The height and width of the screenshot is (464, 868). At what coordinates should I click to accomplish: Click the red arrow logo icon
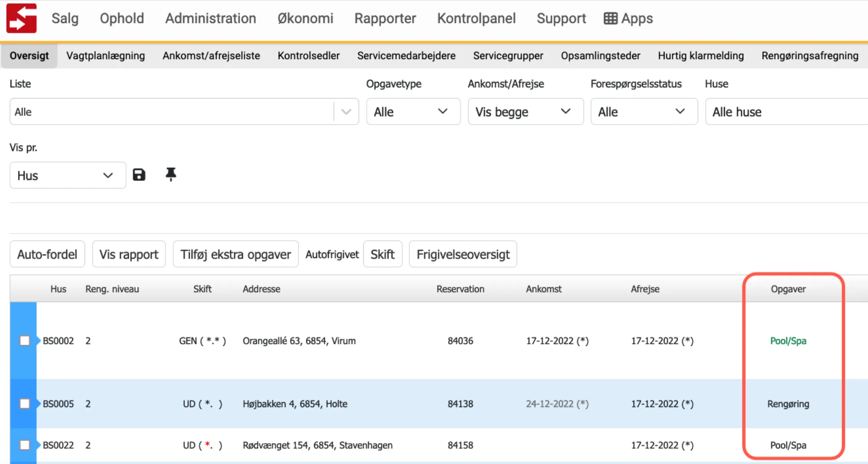(x=22, y=18)
